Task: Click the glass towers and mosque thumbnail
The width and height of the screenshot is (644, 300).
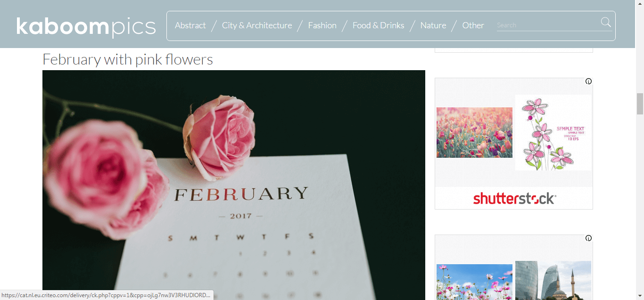Action: tap(553, 280)
